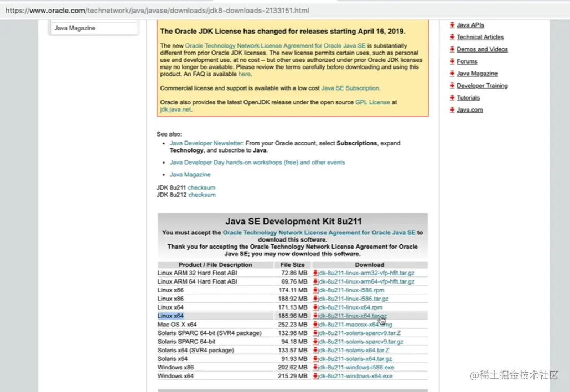Click the download icon beside jdk-8u211-solaris-sparcv9.tar.Z

pos(315,333)
